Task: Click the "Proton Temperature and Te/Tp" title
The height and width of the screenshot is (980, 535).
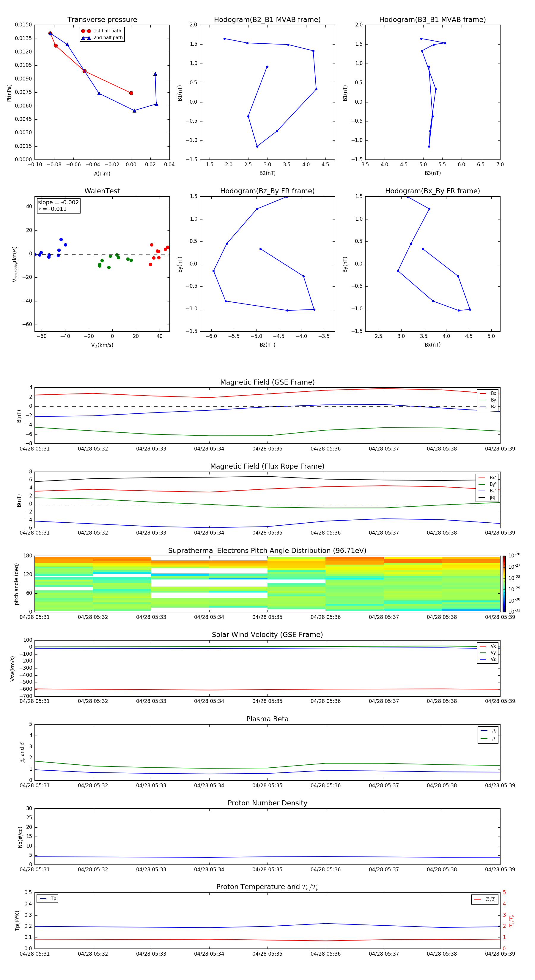Action: (267, 887)
